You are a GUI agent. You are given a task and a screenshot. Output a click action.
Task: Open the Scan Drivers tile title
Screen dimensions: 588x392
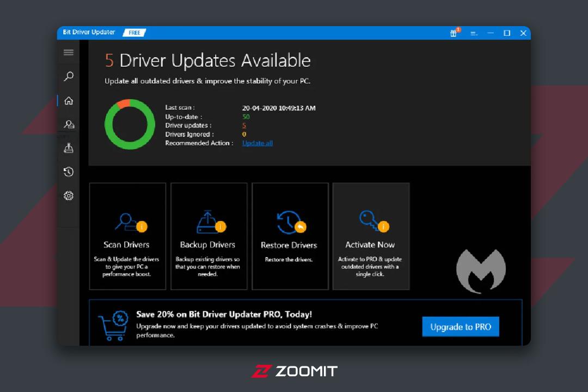[x=126, y=244]
